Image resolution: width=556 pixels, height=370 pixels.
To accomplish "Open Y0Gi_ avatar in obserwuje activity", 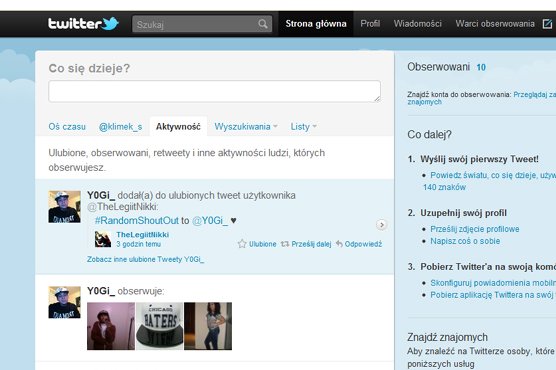I will 65,302.
